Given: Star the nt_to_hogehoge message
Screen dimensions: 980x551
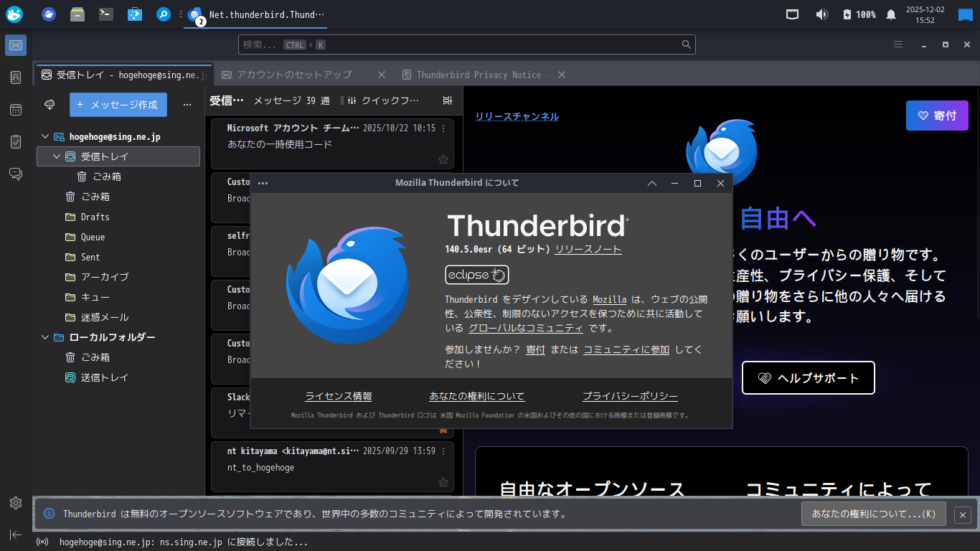Looking at the screenshot, I should click(x=443, y=483).
